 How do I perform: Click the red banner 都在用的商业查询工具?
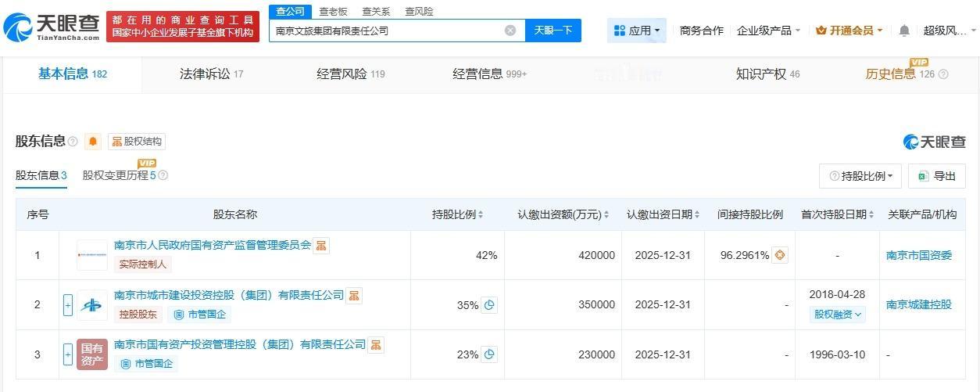183,27
